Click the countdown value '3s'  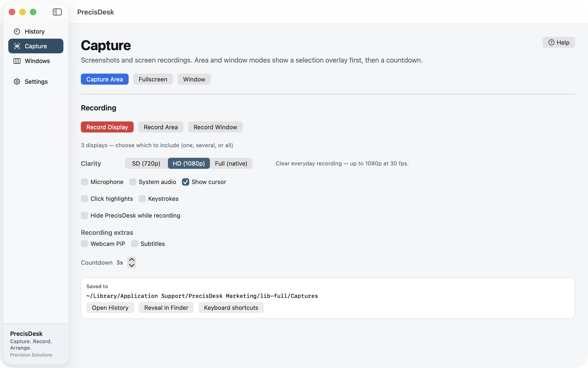[119, 263]
